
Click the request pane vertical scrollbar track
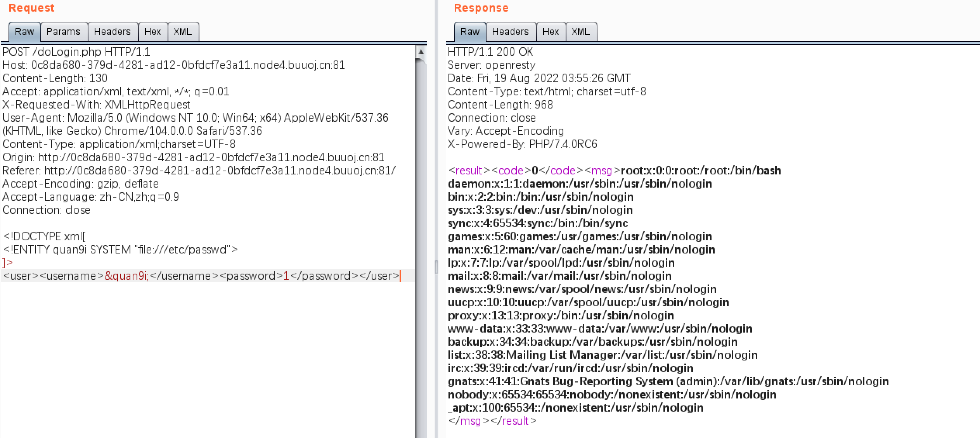tap(421, 248)
